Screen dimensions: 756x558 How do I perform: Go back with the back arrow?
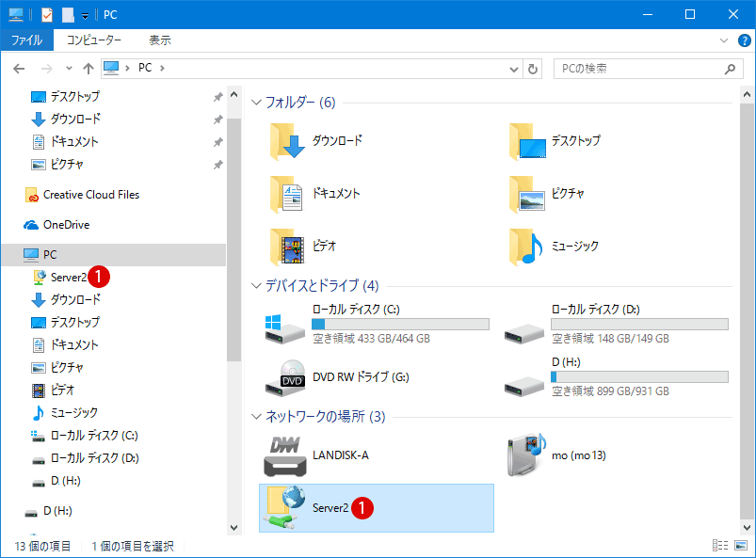tap(19, 69)
